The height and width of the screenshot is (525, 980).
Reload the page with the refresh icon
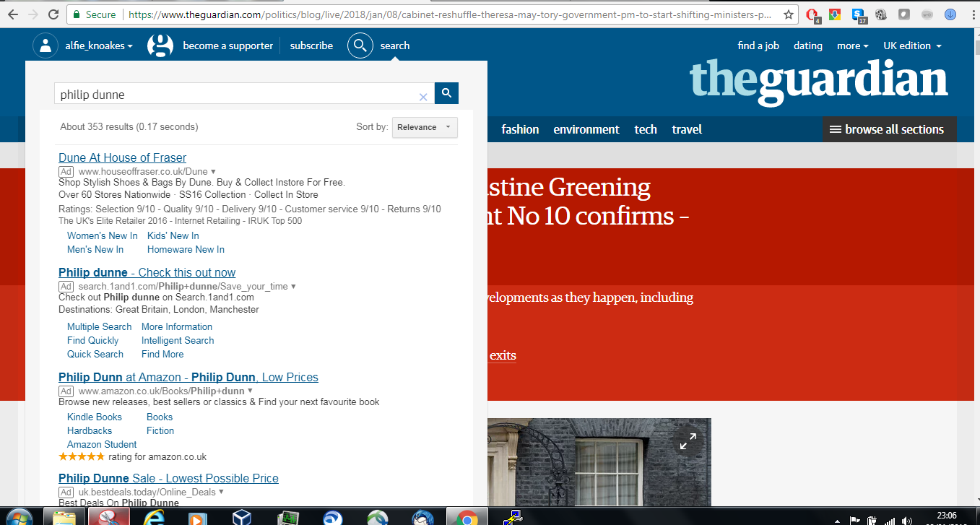[53, 14]
